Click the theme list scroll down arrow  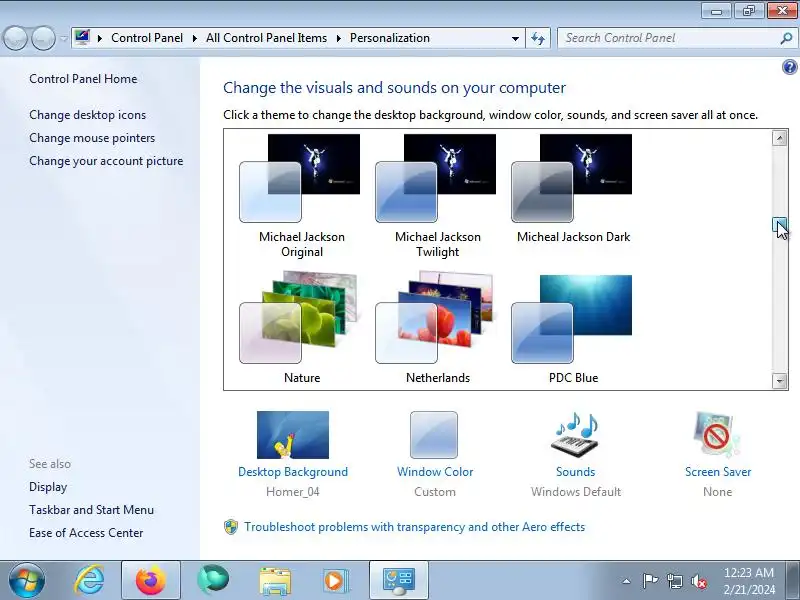(780, 381)
